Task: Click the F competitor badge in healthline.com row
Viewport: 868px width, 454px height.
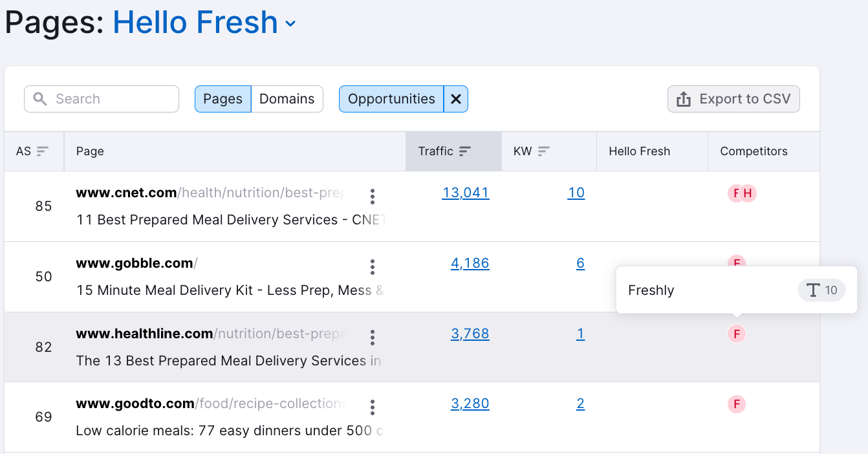Action: [x=737, y=334]
